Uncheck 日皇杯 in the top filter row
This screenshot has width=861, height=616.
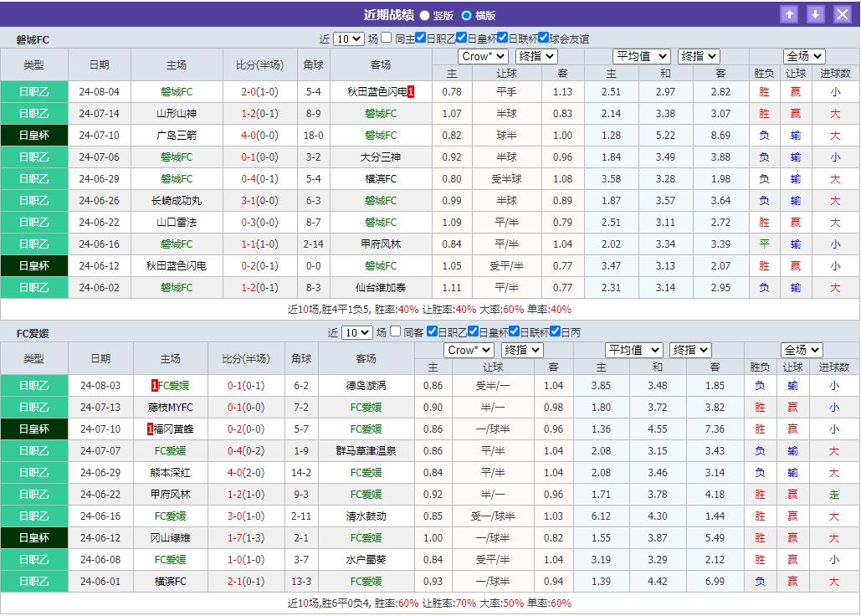[461, 38]
